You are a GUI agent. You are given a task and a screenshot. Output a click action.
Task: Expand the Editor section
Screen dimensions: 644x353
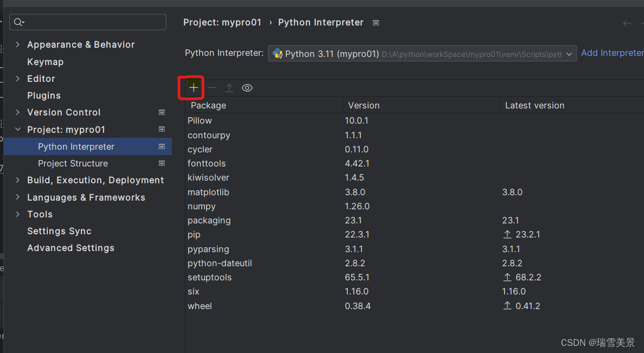[x=18, y=79]
